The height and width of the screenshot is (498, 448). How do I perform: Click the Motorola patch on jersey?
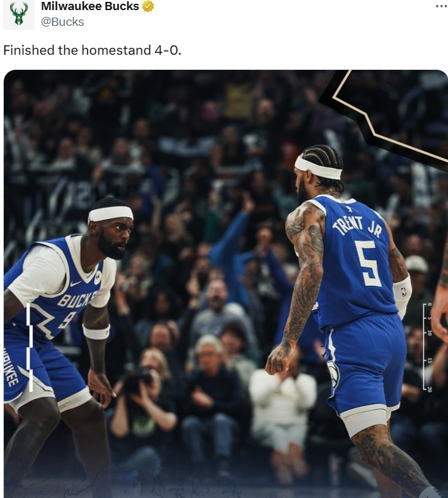[x=98, y=278]
